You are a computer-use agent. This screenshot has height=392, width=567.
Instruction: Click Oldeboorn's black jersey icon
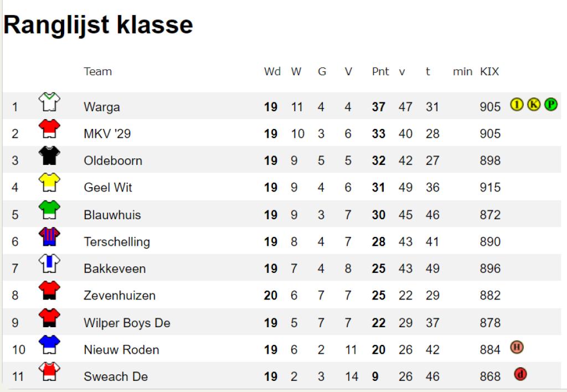[49, 156]
